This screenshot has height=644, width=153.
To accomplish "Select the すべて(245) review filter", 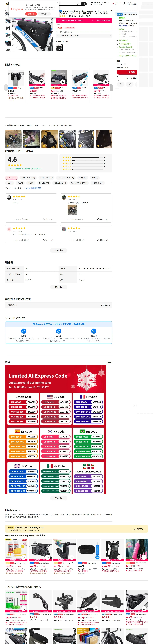I will coord(11,178).
